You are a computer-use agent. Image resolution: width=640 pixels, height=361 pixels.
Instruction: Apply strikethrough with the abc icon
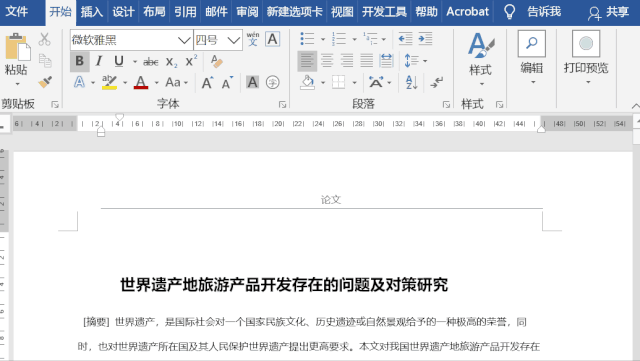(x=151, y=62)
